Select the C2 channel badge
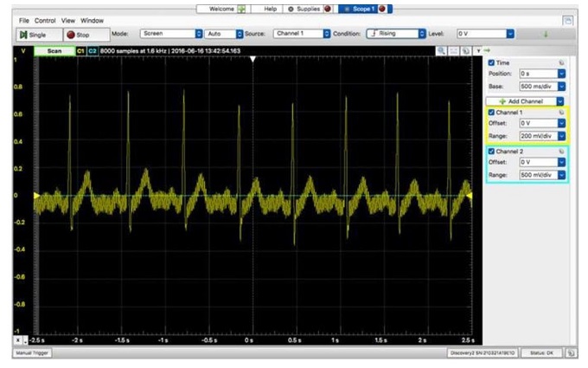 tap(92, 51)
